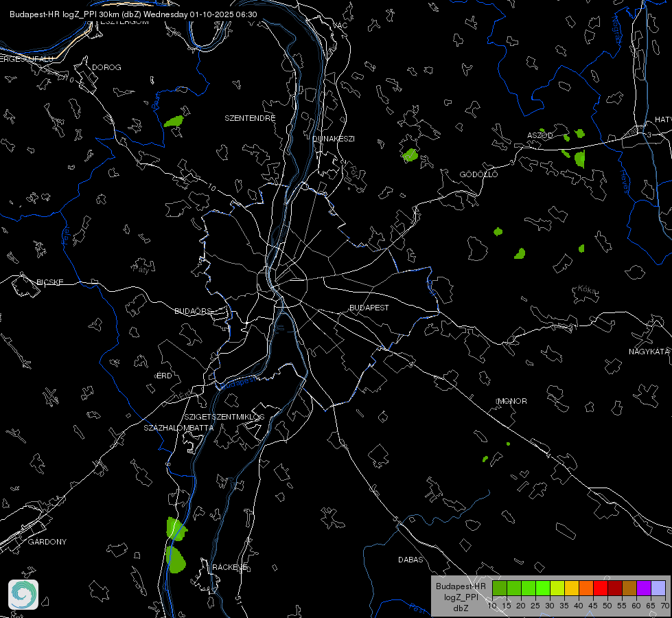
Task: Click the ASZÓD town label
Action: (540, 135)
